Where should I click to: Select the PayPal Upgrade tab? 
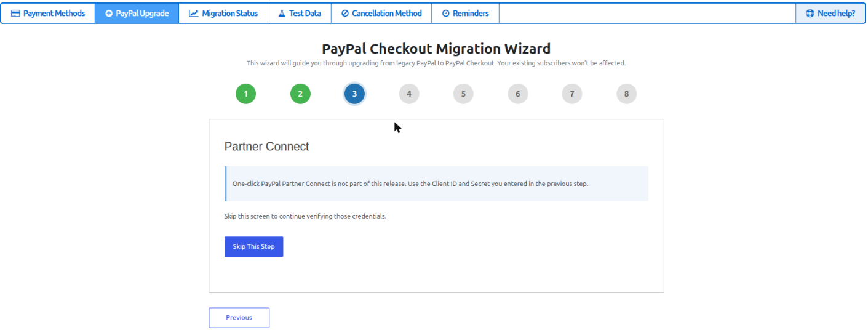(137, 14)
